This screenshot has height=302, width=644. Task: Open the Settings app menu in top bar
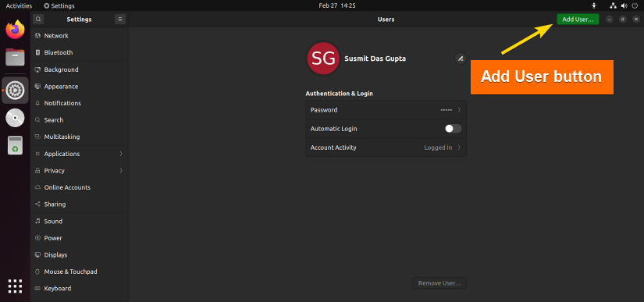59,5
